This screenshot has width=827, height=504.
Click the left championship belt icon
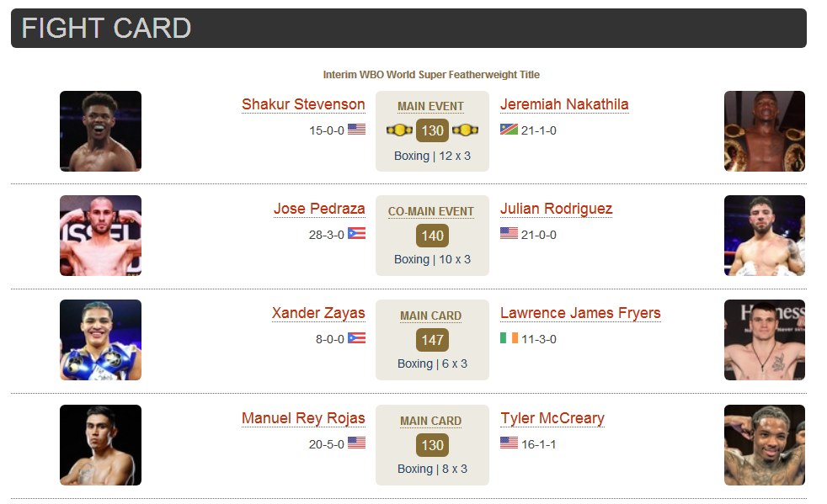click(399, 130)
